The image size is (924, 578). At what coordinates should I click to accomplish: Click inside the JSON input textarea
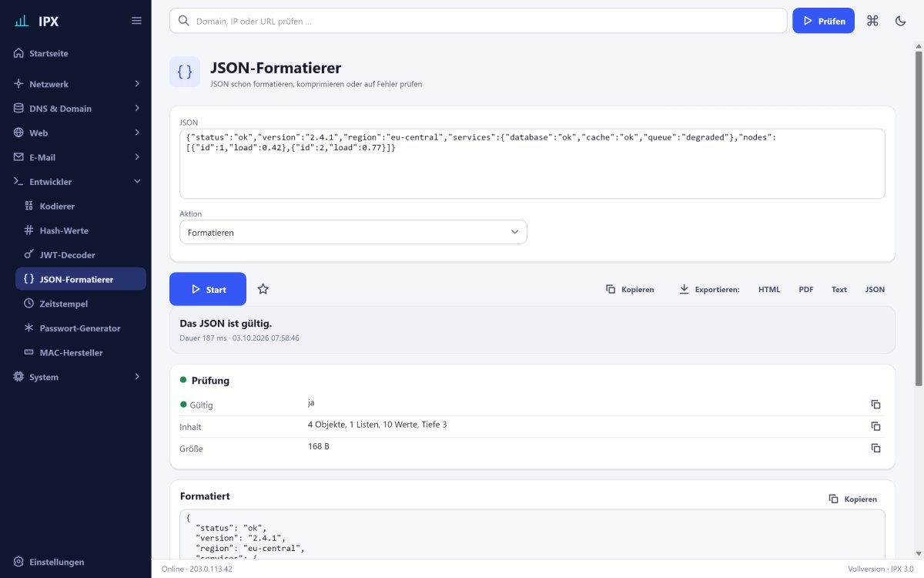coord(532,163)
